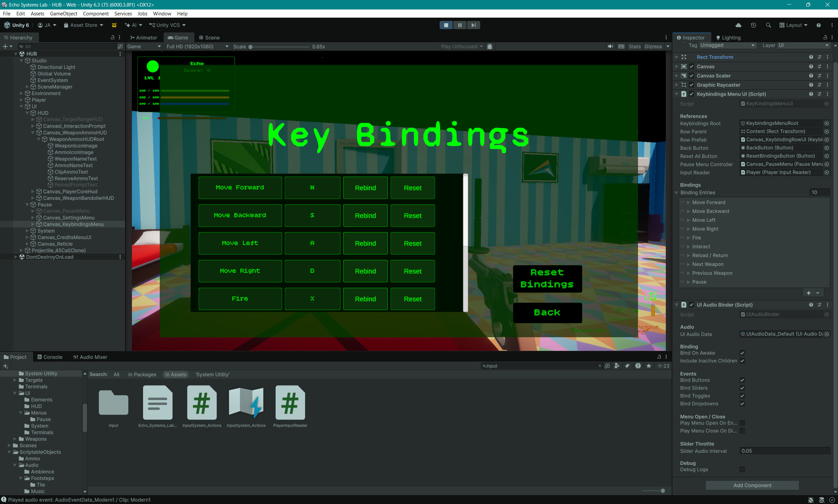The width and height of the screenshot is (838, 504).
Task: Toggle Project search by label icon
Action: [628, 366]
